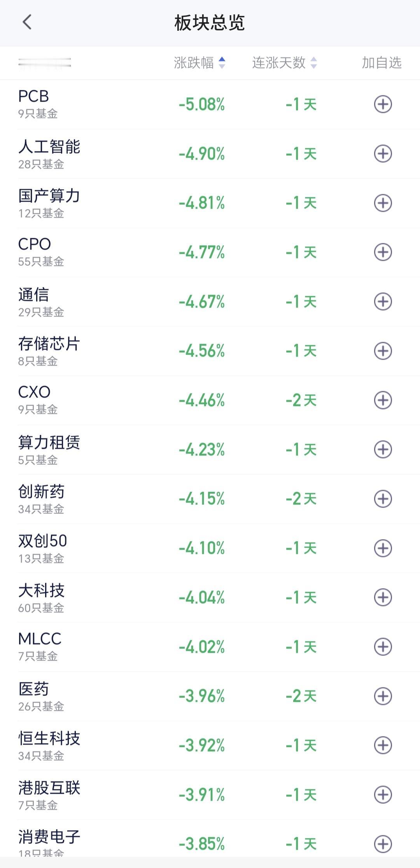Sort list by 连涨天数 column
This screenshot has height=868, width=420.
click(278, 63)
